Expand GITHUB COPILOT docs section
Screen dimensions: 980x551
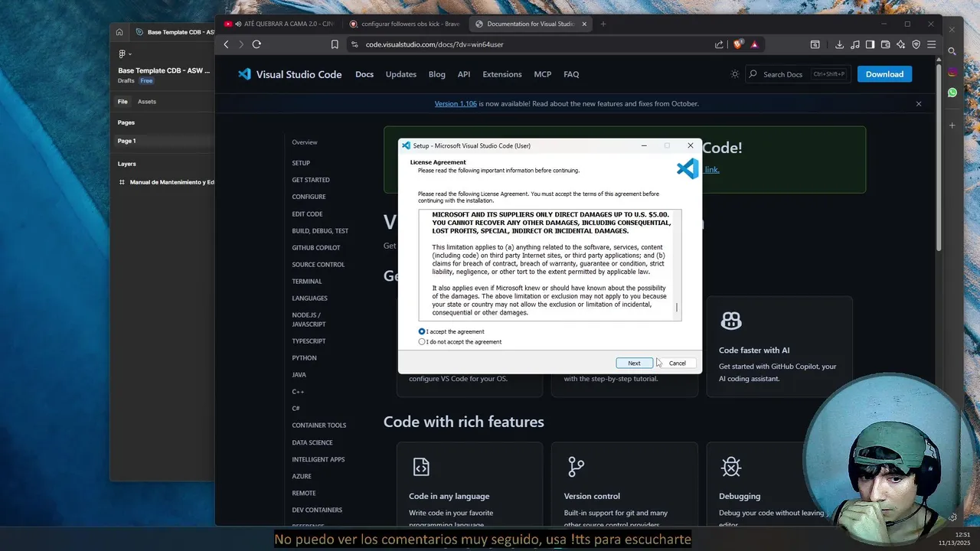(x=316, y=248)
